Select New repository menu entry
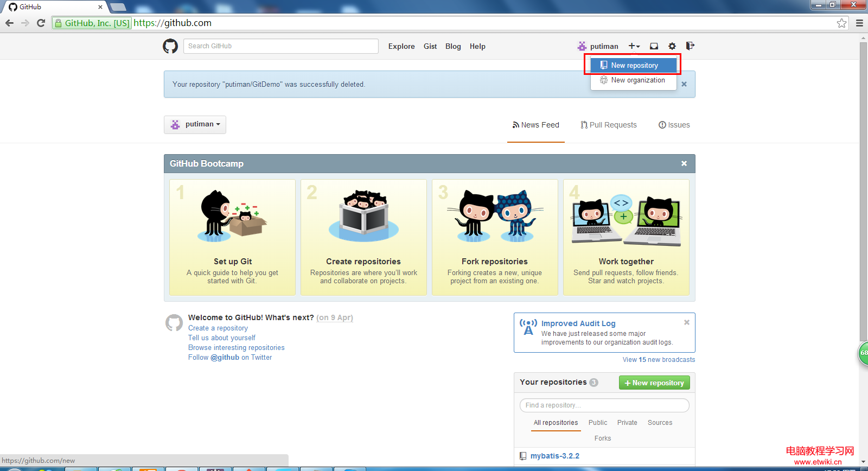Screen dimensions: 868x471 pos(633,65)
